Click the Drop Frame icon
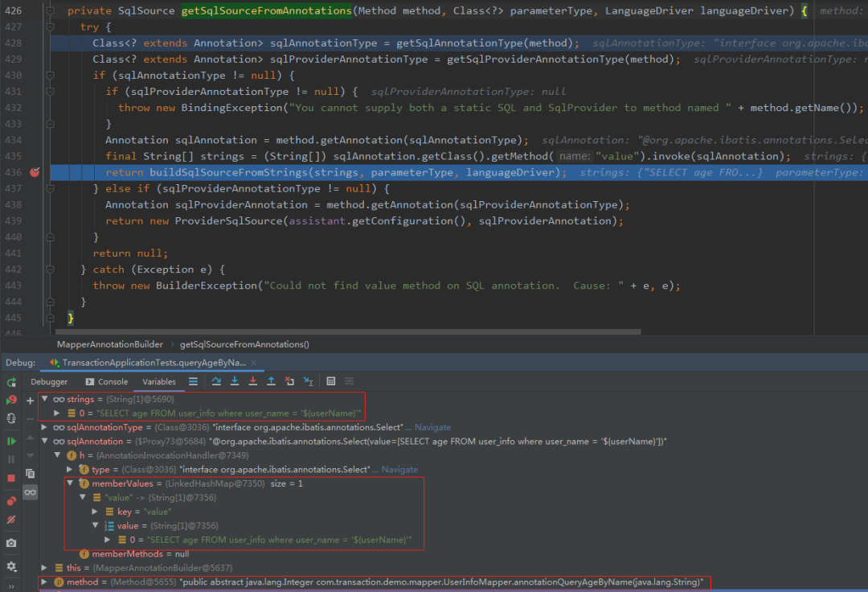Viewport: 868px width, 592px height. point(289,381)
